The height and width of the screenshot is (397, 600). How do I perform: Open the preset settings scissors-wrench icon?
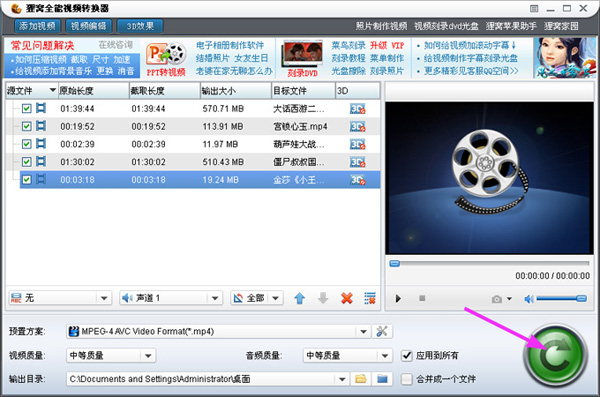[x=382, y=331]
